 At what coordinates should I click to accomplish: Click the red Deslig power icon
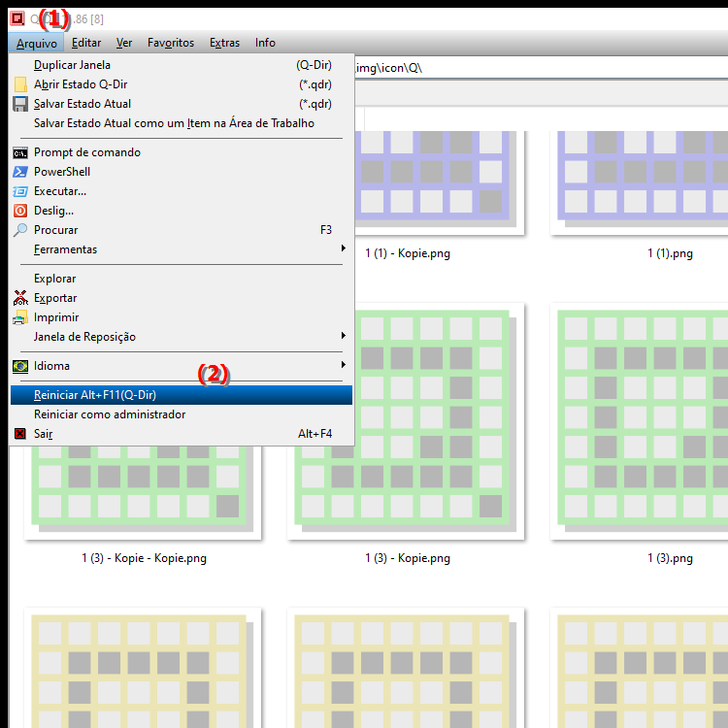point(20,211)
